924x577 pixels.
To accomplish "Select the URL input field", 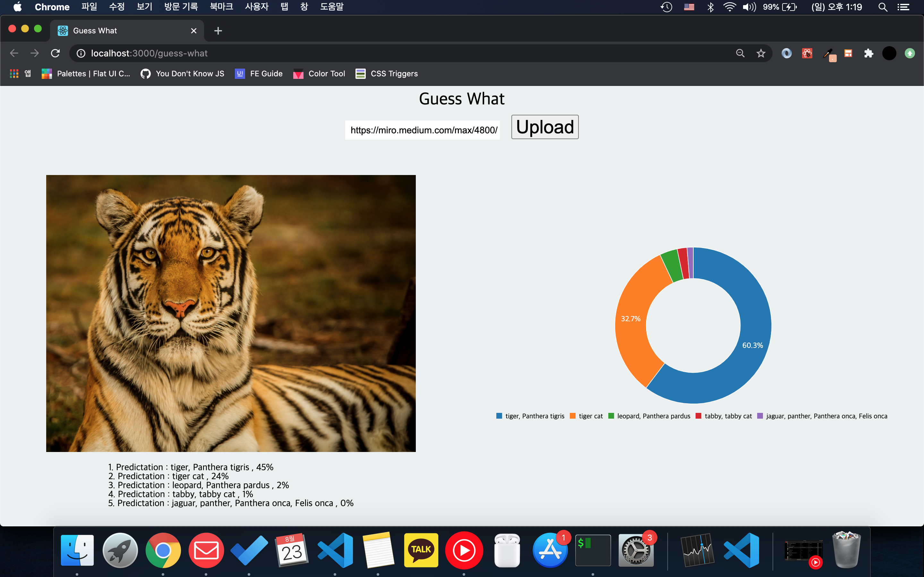I will click(x=424, y=130).
